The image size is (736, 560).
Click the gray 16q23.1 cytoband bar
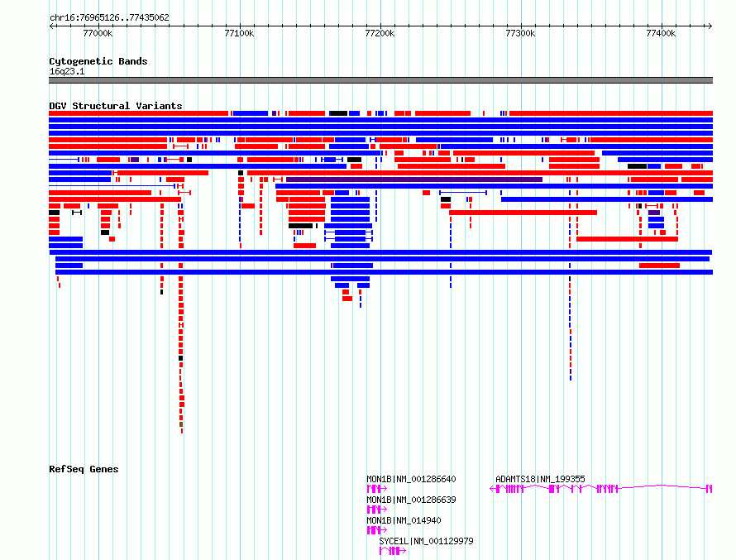tap(380, 81)
